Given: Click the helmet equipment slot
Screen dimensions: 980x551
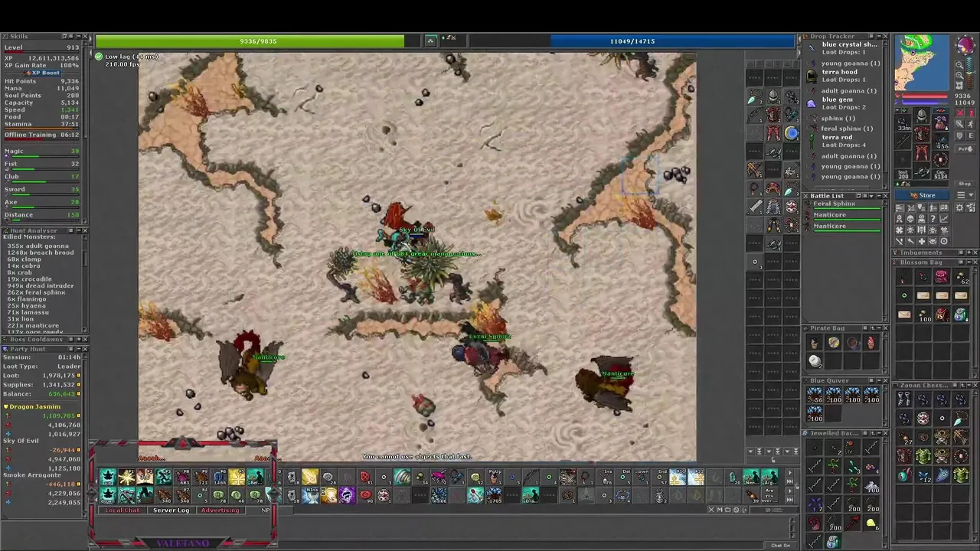Looking at the screenshot, I should [922, 116].
